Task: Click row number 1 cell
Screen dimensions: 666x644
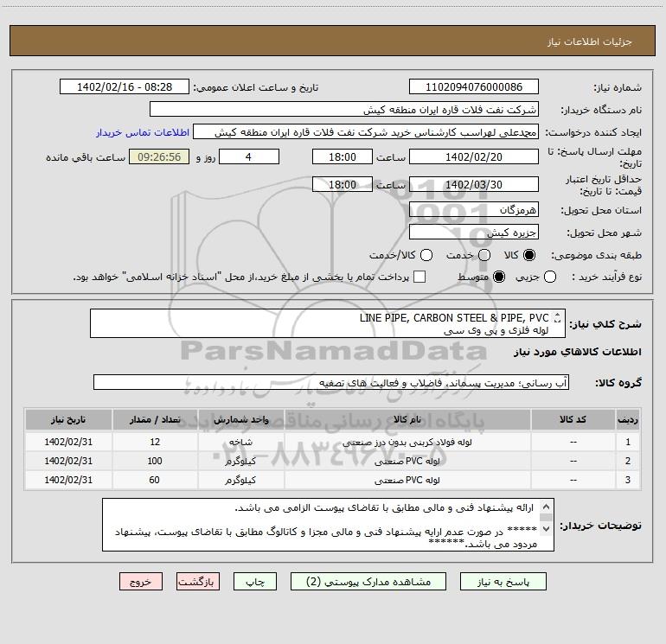Action: click(627, 442)
